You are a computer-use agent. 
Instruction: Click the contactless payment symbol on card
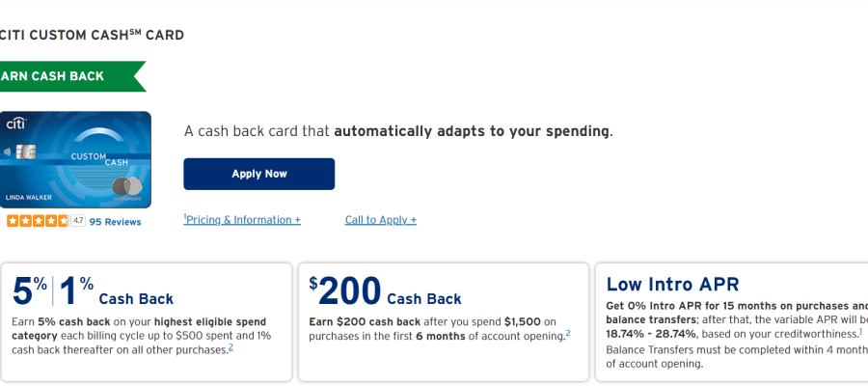[x=8, y=152]
